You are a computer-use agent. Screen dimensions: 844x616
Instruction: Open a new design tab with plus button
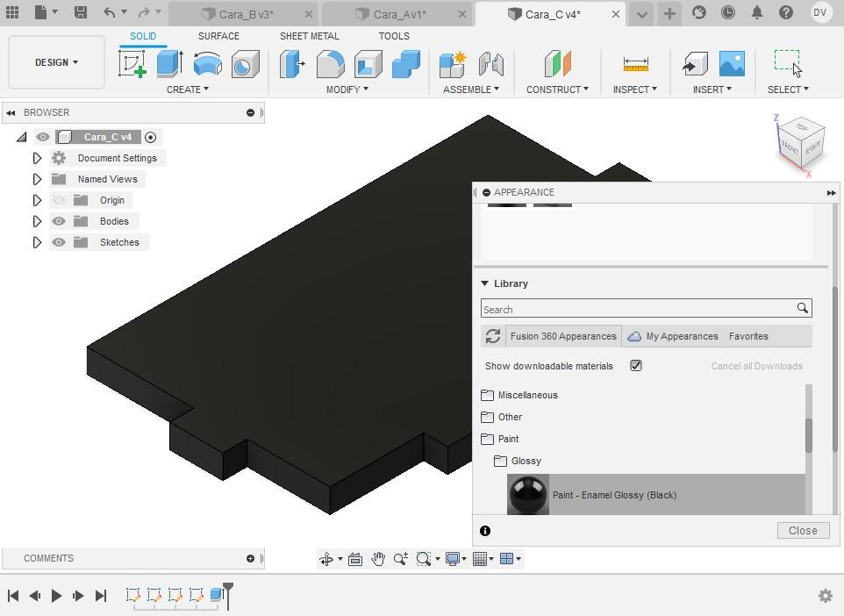[x=669, y=14]
